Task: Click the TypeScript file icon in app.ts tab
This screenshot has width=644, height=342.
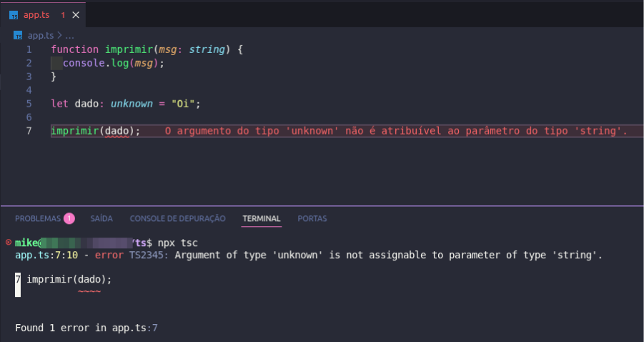Action: coord(14,16)
